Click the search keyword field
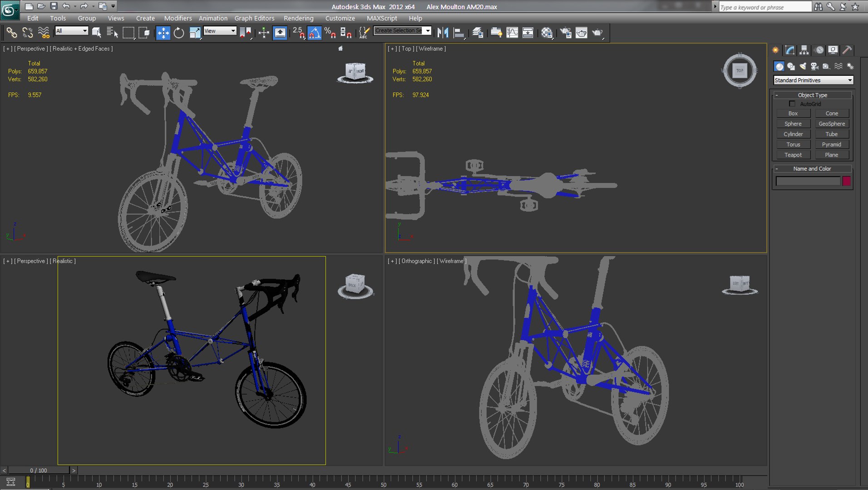868x490 pixels. click(x=765, y=7)
